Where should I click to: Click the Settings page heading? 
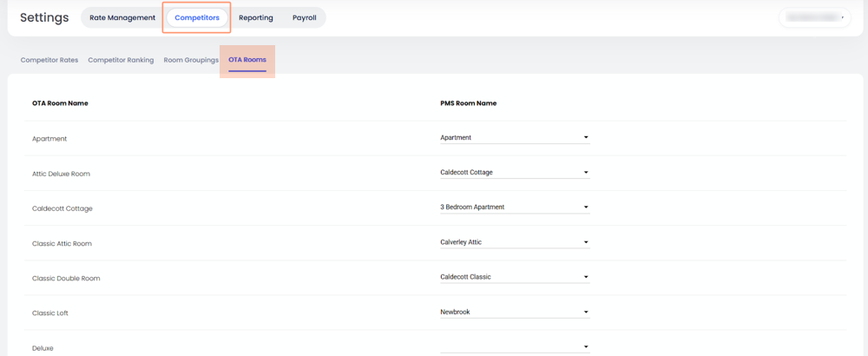[45, 17]
